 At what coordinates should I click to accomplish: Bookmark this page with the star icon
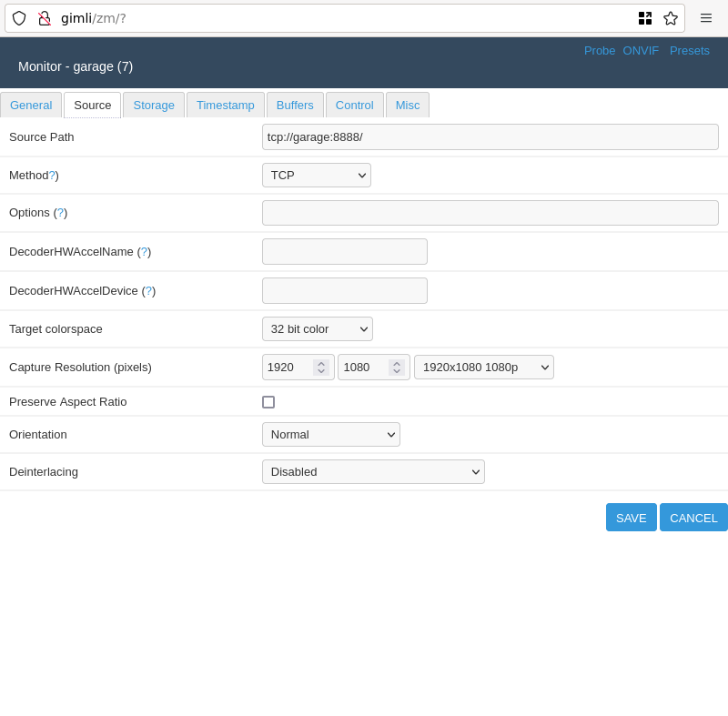pos(671,18)
